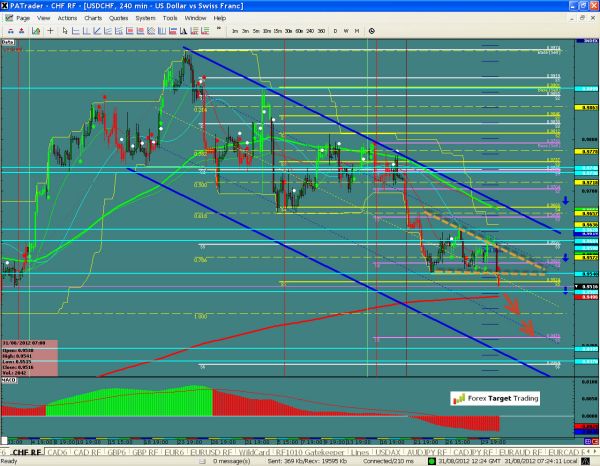Viewport: 600px width, 466px height.
Task: Click the Data label on the chart
Action: tap(8, 44)
